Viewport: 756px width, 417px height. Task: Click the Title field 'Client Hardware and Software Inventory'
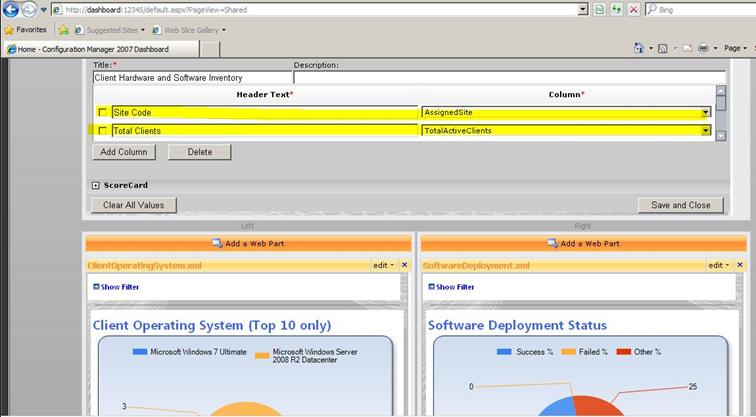click(x=192, y=78)
